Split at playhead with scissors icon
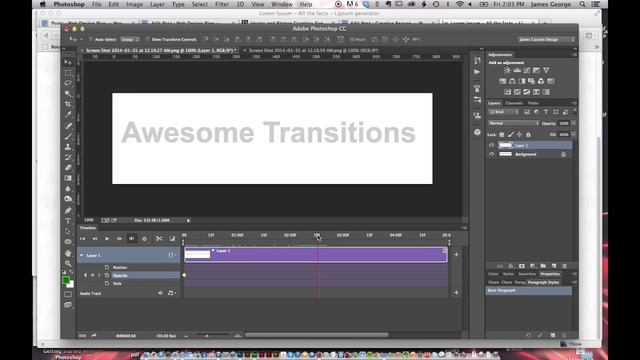 159,238
